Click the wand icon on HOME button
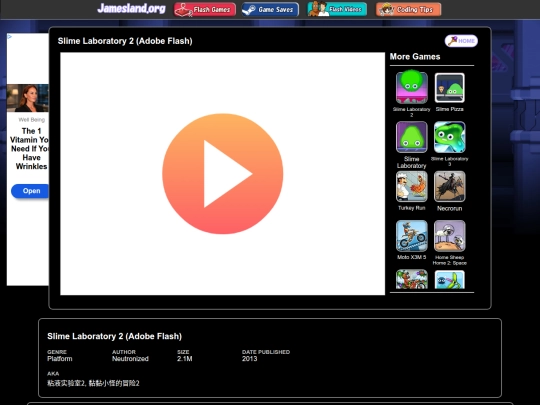This screenshot has height=405, width=540. 453,40
